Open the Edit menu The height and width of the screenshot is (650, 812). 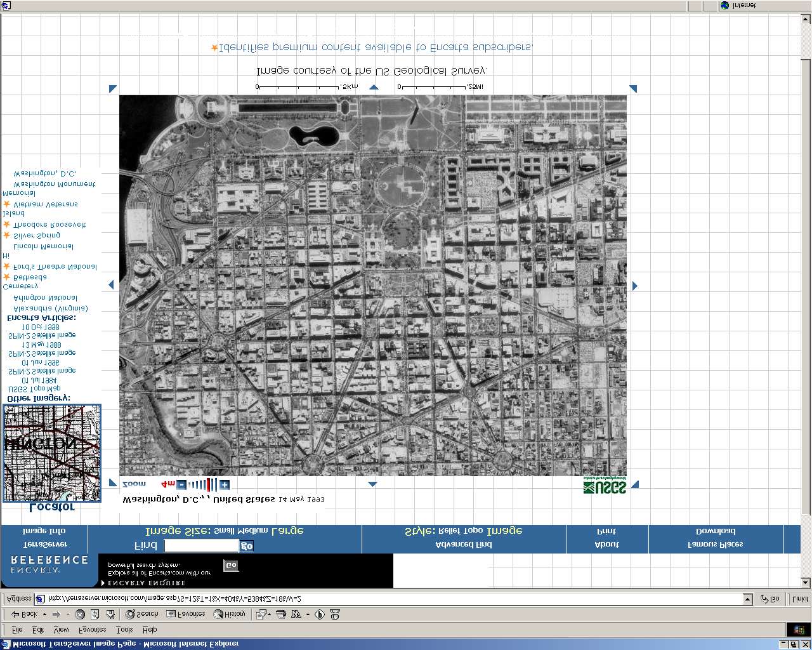[x=38, y=630]
